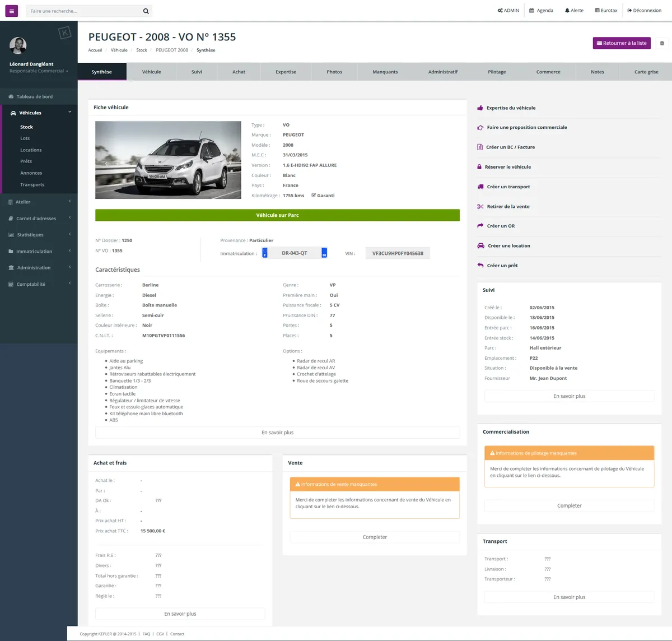Open the user avatar photo
Image resolution: width=672 pixels, height=641 pixels.
18,45
